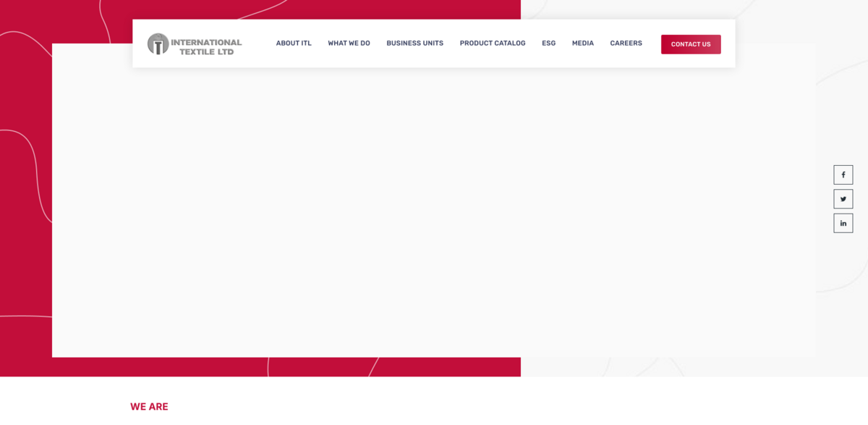Go to the ESG section
868x425 pixels.
pos(548,43)
